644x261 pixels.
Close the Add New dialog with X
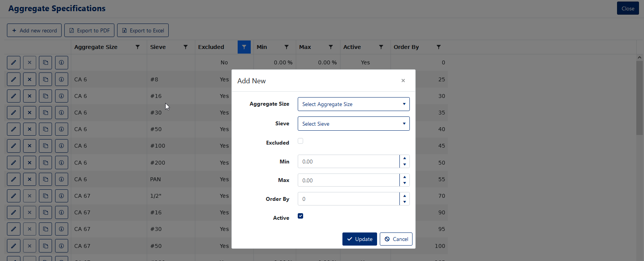pyautogui.click(x=403, y=81)
